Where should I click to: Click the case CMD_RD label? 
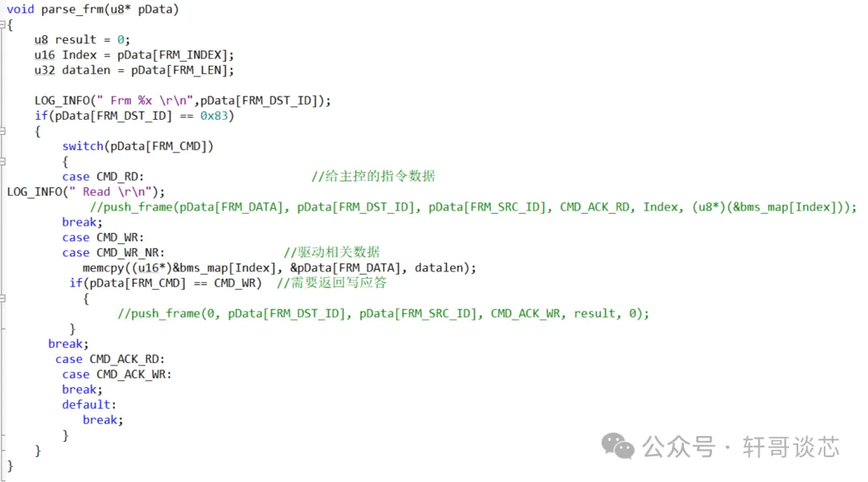[x=102, y=177]
